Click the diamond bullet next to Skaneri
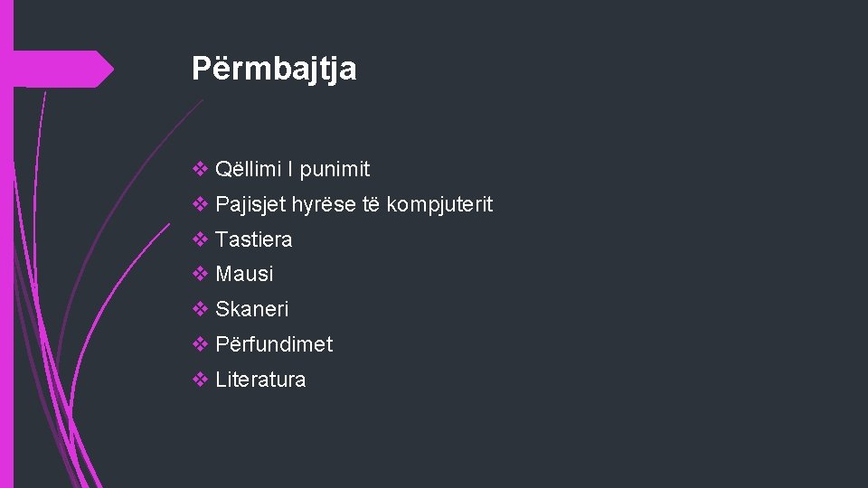The image size is (868, 488). pyautogui.click(x=201, y=309)
